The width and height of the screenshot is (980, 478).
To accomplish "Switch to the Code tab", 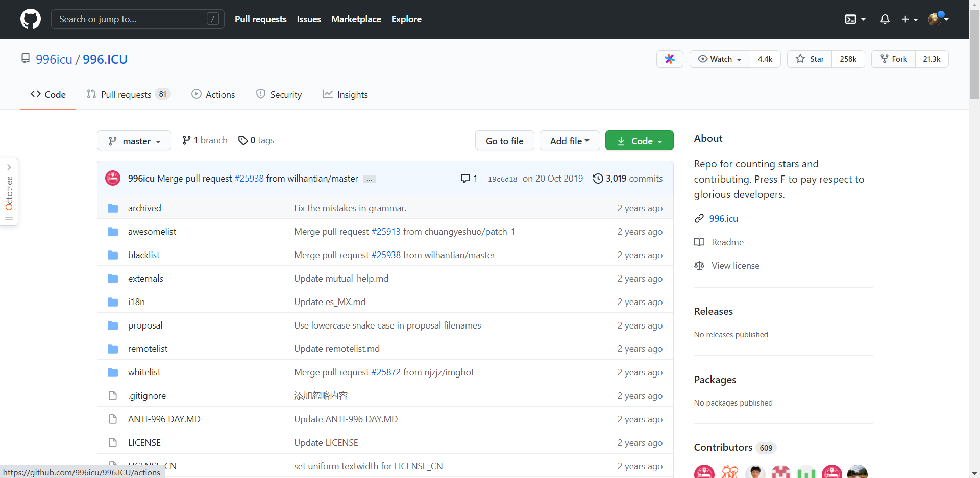I will pos(48,94).
